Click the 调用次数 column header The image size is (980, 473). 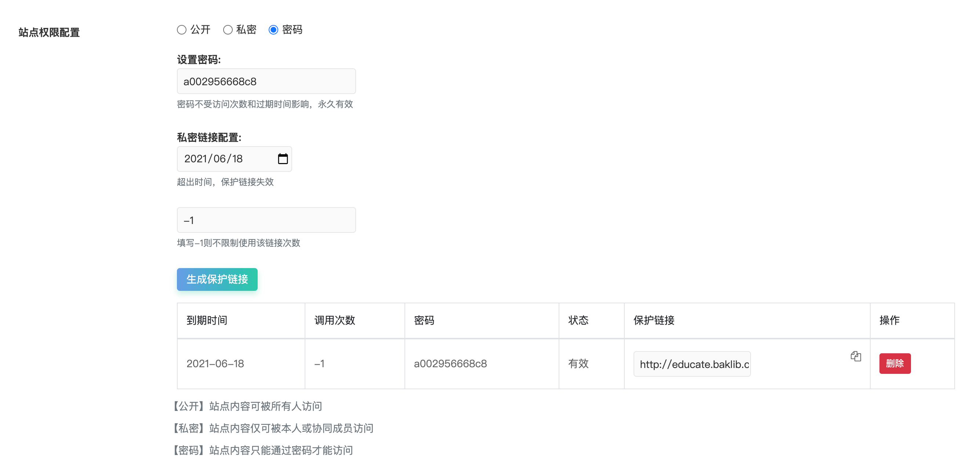(x=334, y=320)
